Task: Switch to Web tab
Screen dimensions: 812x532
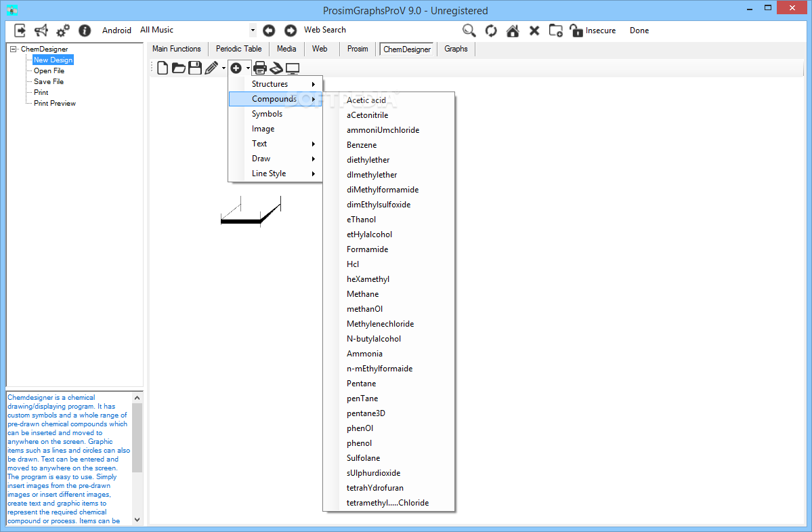Action: tap(320, 49)
